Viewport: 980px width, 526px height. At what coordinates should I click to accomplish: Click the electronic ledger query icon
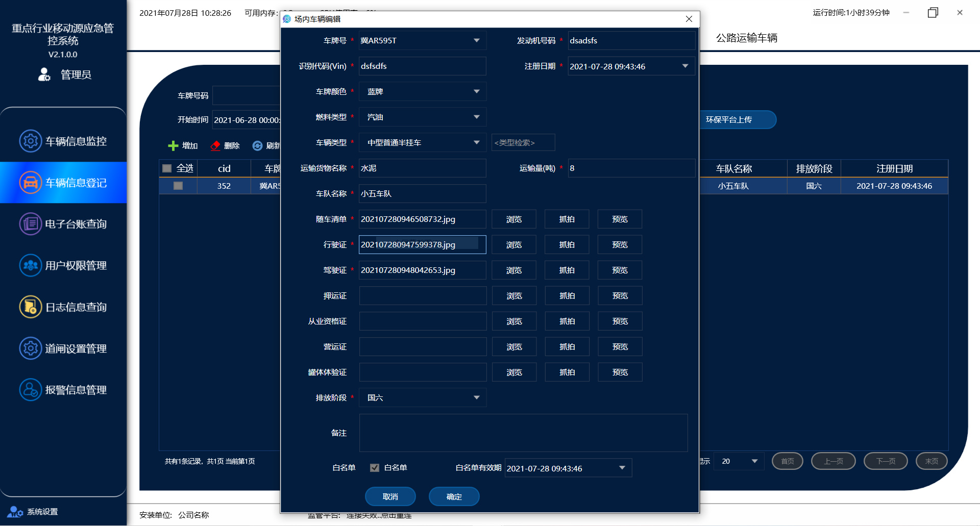pyautogui.click(x=30, y=224)
